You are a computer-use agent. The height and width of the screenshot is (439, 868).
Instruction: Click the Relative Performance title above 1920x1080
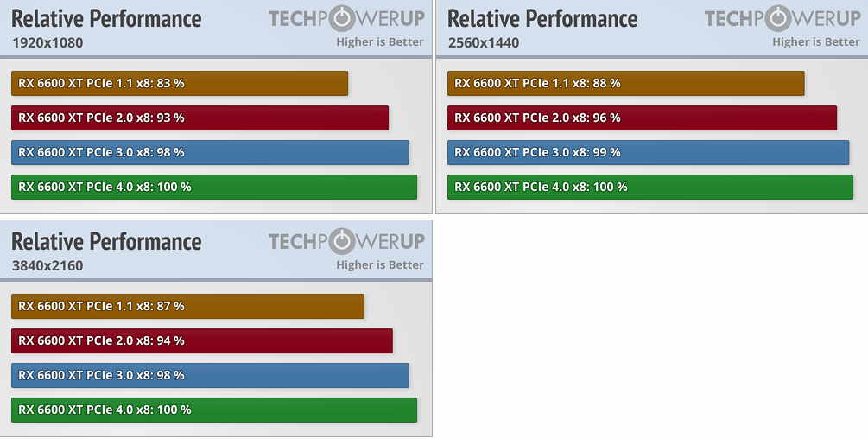point(106,18)
